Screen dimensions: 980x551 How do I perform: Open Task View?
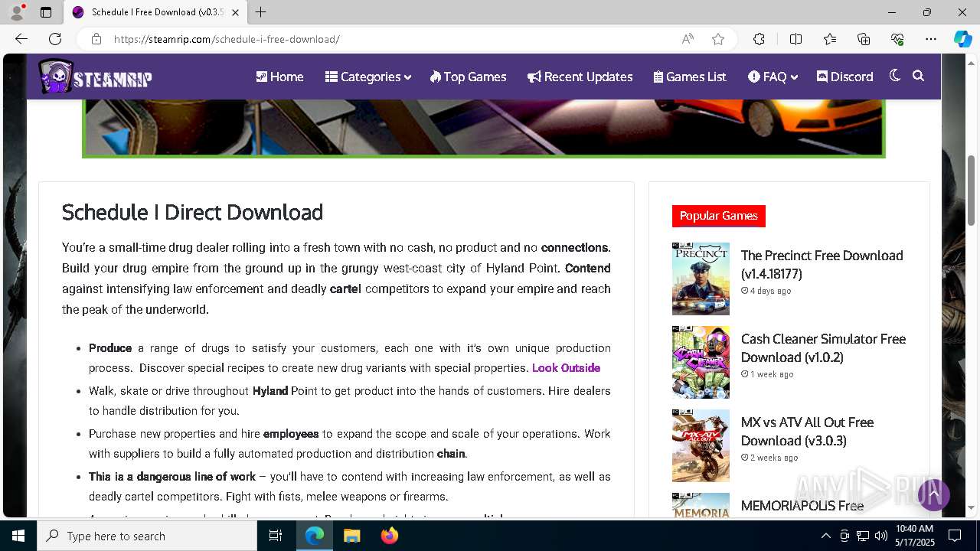[276, 536]
